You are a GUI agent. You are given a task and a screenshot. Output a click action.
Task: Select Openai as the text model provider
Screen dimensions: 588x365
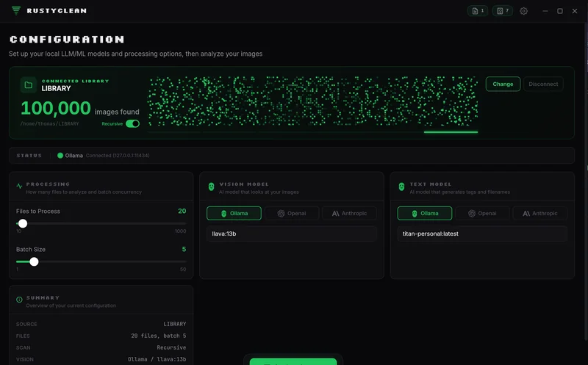[482, 214]
